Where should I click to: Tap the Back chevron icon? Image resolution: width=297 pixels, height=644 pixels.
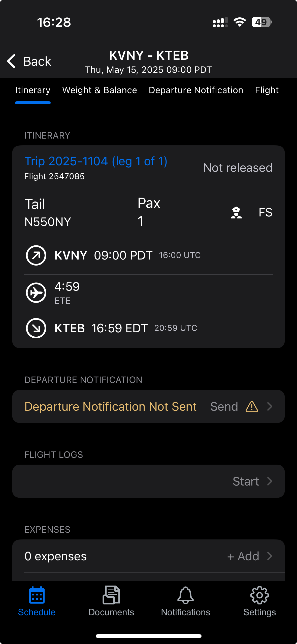tap(12, 61)
